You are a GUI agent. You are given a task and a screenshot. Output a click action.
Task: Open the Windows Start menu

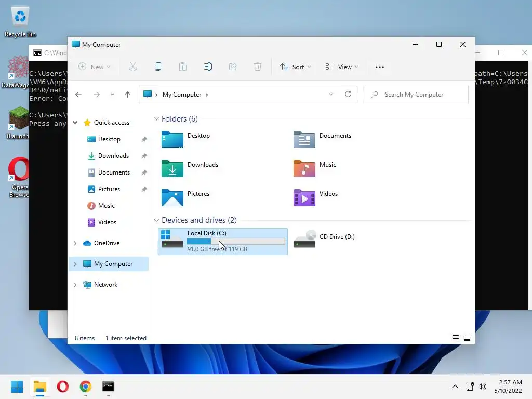(17, 387)
